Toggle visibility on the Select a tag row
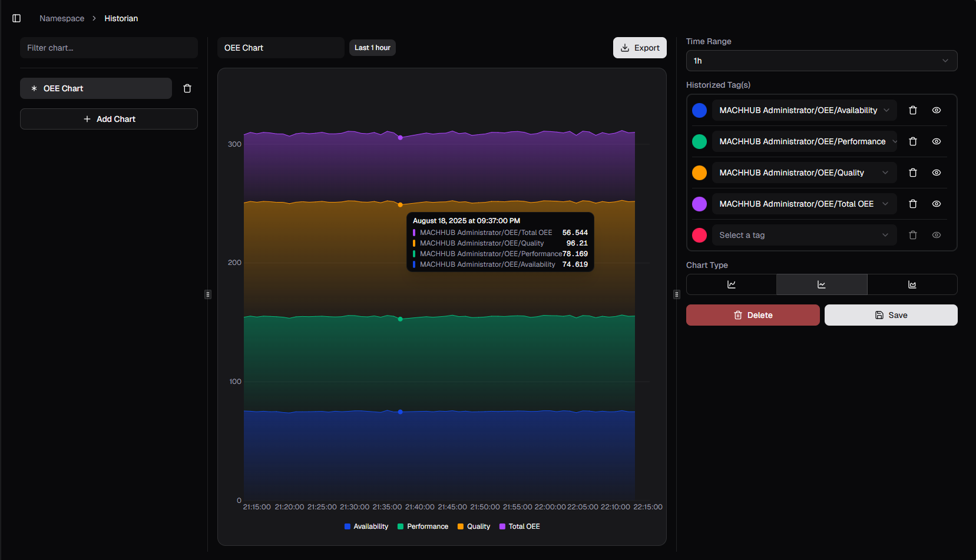Image resolution: width=976 pixels, height=560 pixels. coord(937,235)
